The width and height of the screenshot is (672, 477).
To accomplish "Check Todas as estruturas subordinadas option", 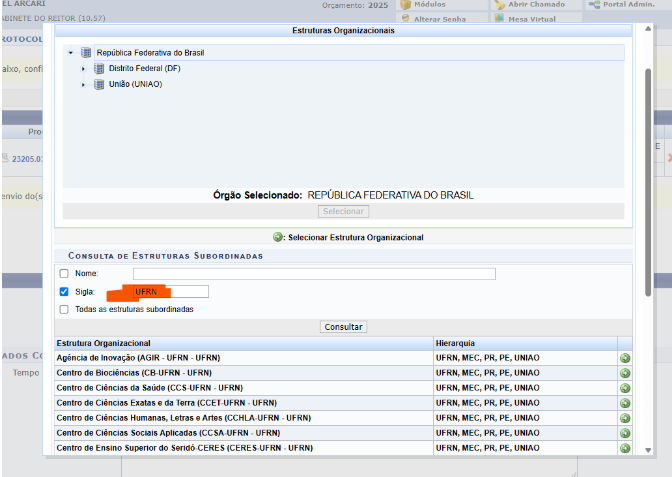I will [x=64, y=309].
